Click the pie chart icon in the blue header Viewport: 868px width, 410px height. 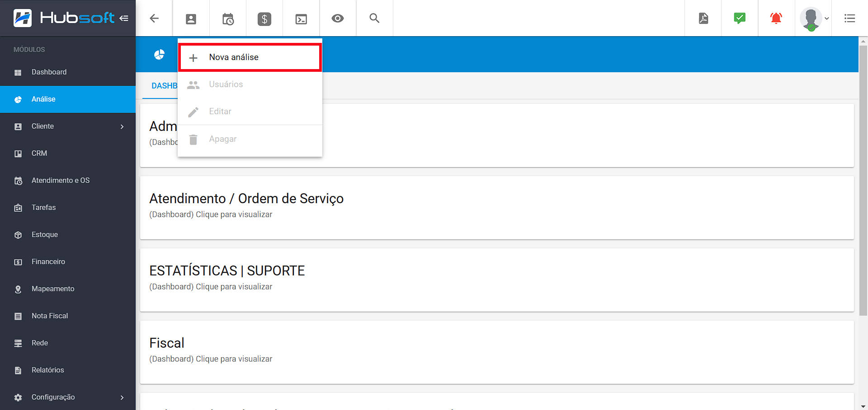tap(159, 55)
